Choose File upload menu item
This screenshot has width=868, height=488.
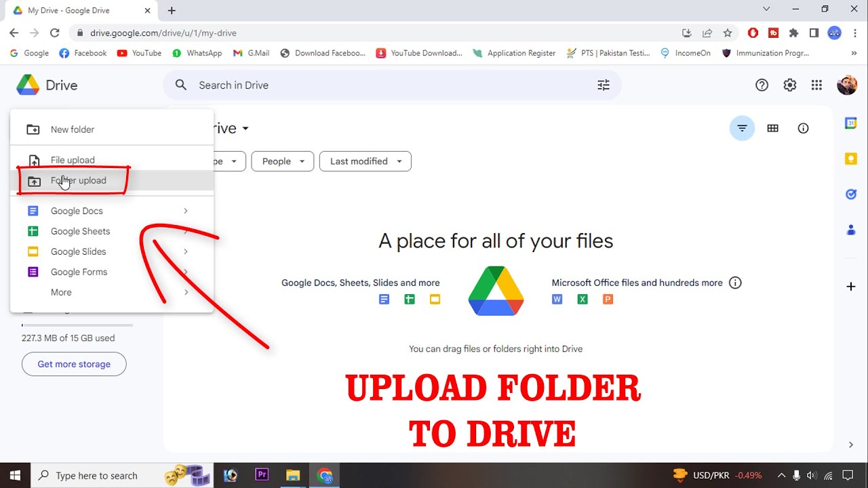coord(112,160)
